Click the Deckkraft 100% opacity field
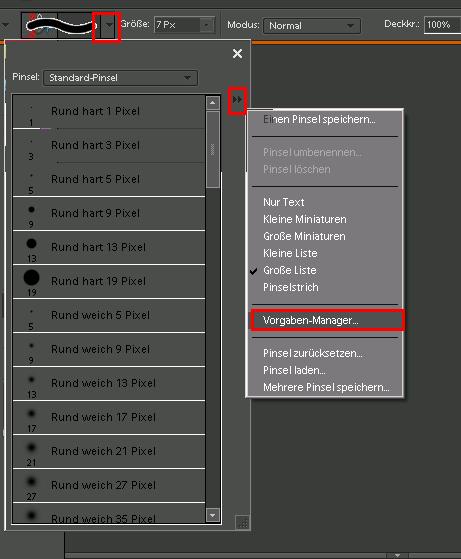461x559 pixels. coord(442,25)
